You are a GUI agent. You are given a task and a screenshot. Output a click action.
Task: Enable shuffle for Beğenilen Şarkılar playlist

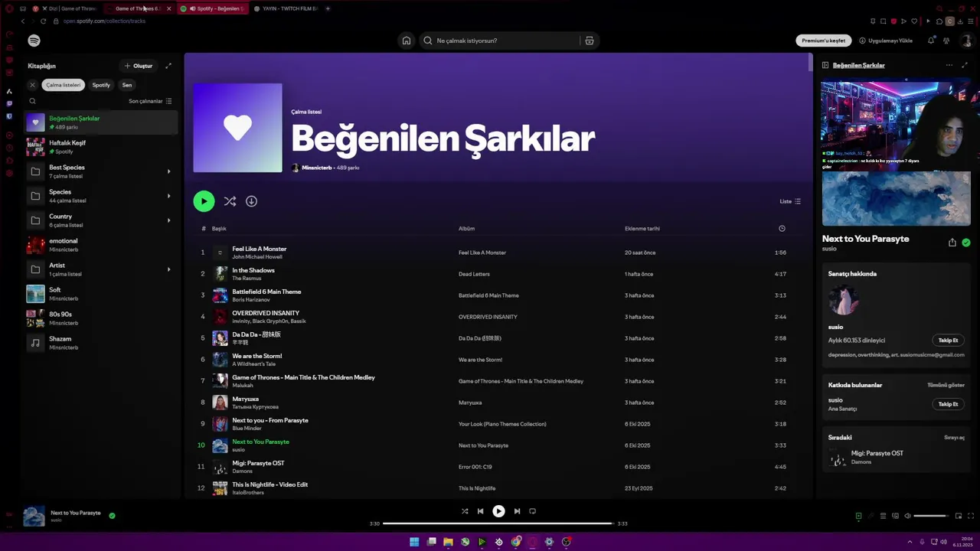[230, 201]
